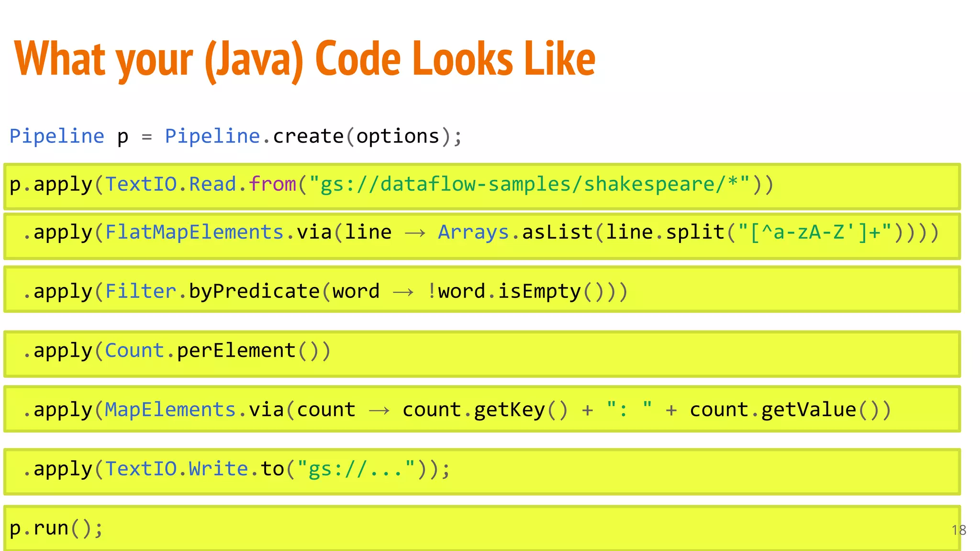Click the 'FlatMapElements.via' code line
This screenshot has width=980, height=551.
[482, 236]
